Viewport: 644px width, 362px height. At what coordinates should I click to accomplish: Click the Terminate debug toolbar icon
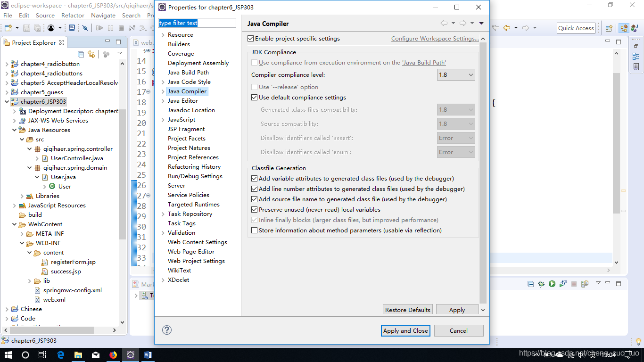coord(121,28)
